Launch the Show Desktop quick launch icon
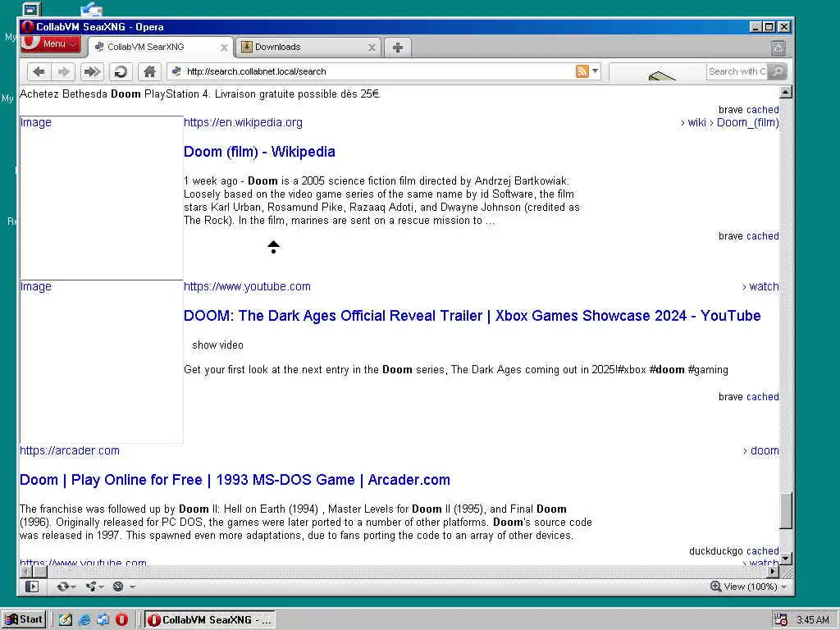 pos(66,620)
